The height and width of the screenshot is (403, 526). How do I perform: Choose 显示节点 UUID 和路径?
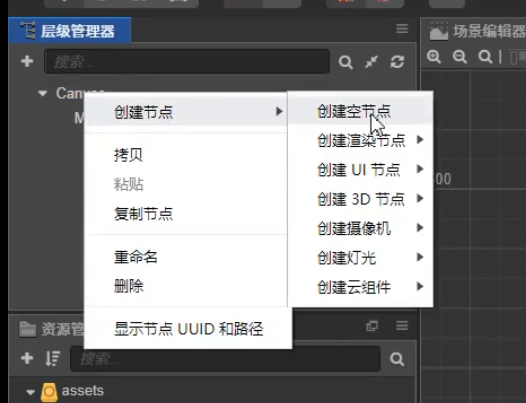click(188, 329)
